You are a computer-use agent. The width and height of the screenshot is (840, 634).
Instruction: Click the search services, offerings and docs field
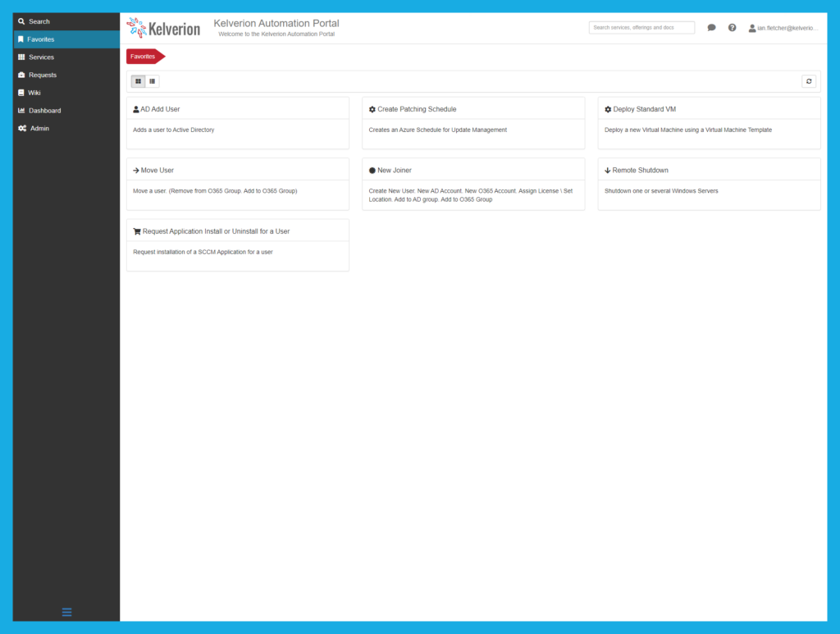pos(641,27)
